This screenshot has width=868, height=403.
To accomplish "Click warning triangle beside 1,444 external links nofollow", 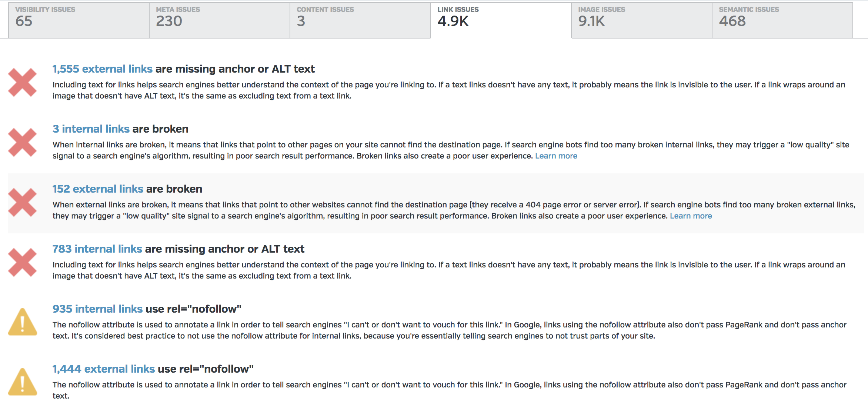I will point(22,382).
